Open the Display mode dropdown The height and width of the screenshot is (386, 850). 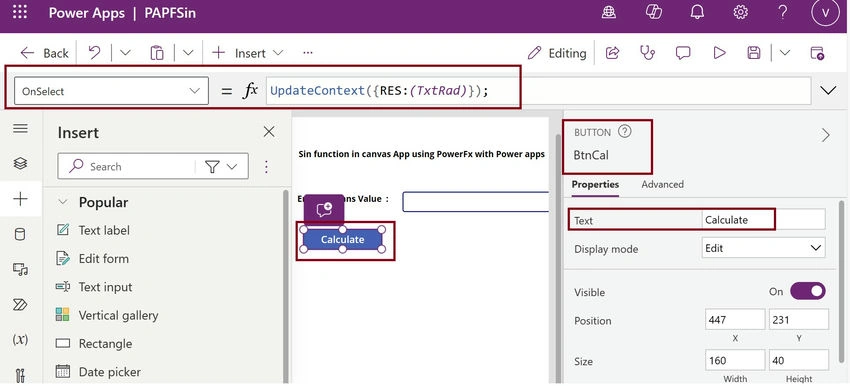[x=763, y=248]
